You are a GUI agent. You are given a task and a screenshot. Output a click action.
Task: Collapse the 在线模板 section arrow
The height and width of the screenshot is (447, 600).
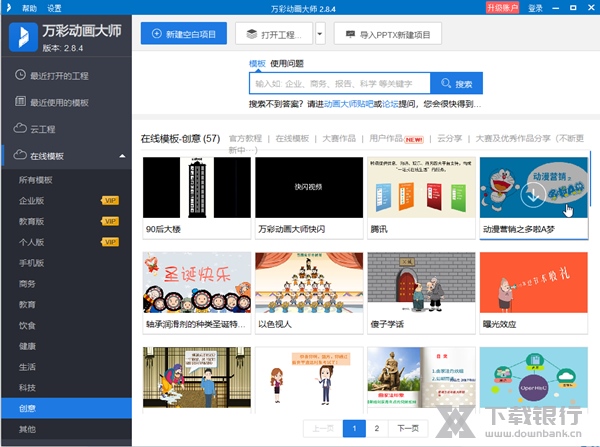click(x=122, y=156)
